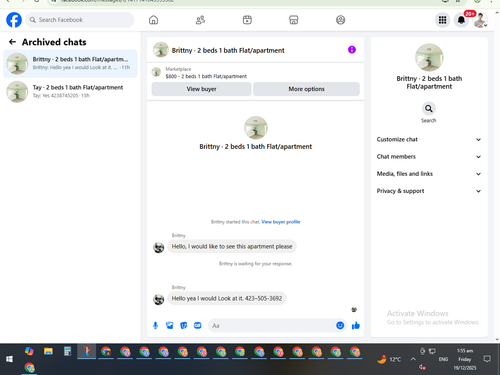500x375 pixels.
Task: Open the Windows notification center icon
Action: click(x=487, y=359)
